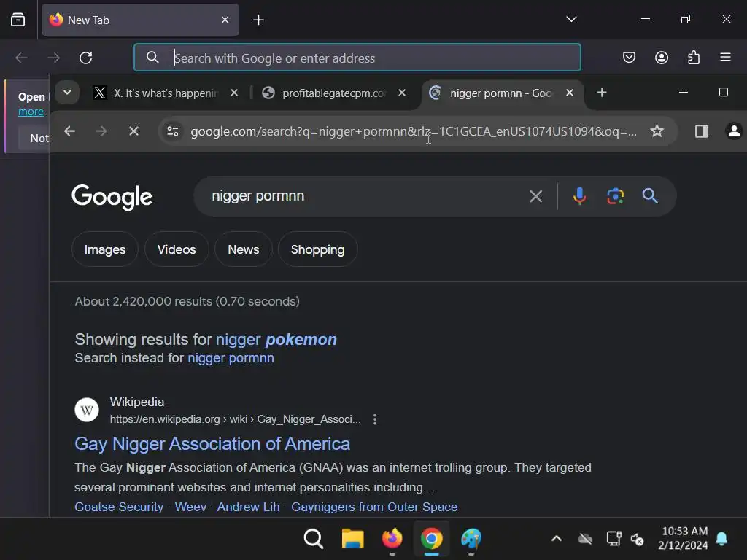Select the 'About 2,420,000 results' text
This screenshot has width=747, height=560.
pos(187,301)
